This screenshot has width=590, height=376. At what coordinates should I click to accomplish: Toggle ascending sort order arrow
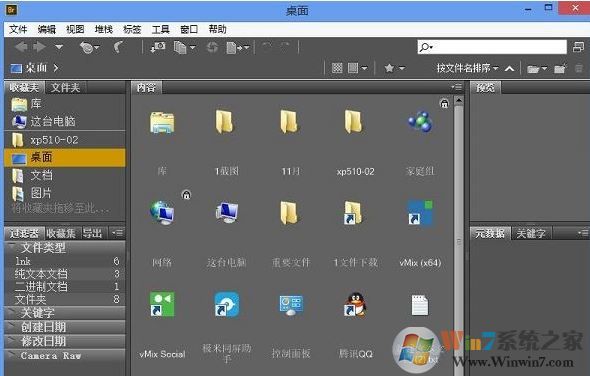(x=509, y=69)
